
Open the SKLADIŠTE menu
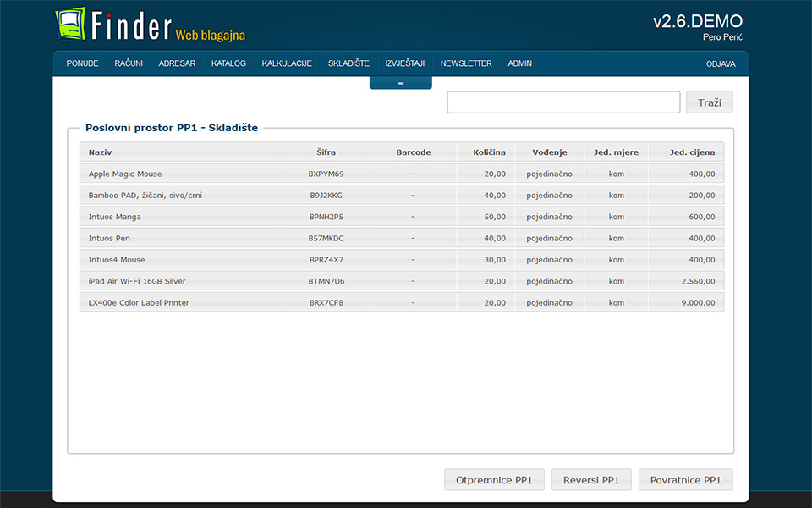click(x=348, y=63)
